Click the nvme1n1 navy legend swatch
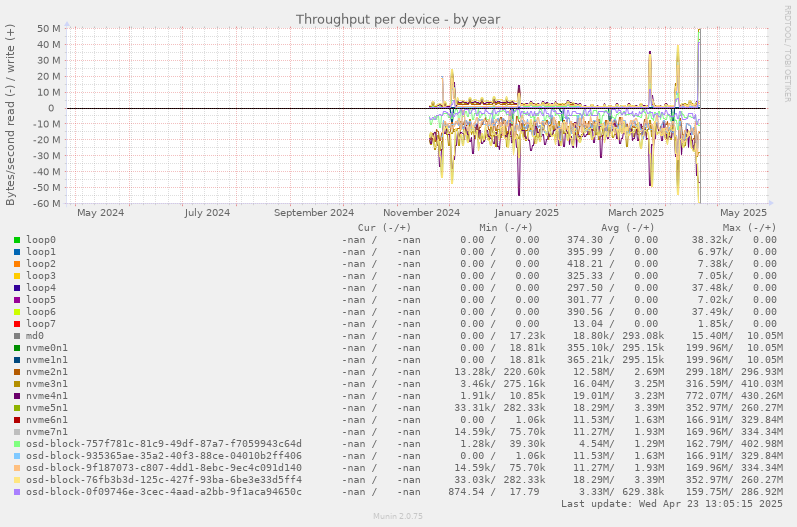The width and height of the screenshot is (797, 527). pos(17,360)
